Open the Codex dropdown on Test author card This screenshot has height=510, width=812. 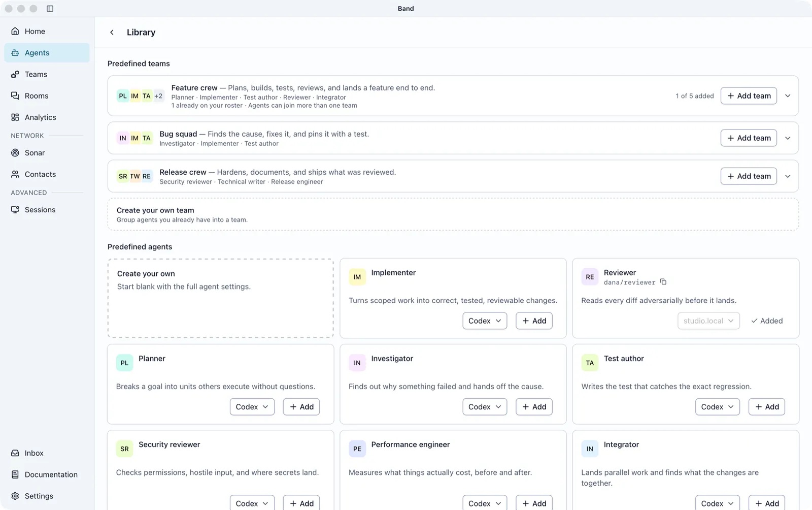click(x=718, y=407)
